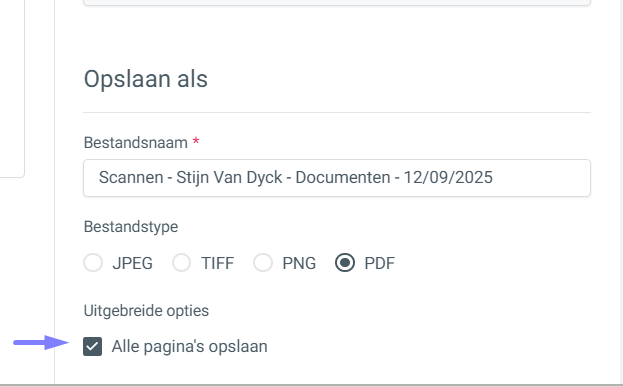Click the selected PDF radio button
Viewport: 623px width, 387px height.
tap(345, 263)
